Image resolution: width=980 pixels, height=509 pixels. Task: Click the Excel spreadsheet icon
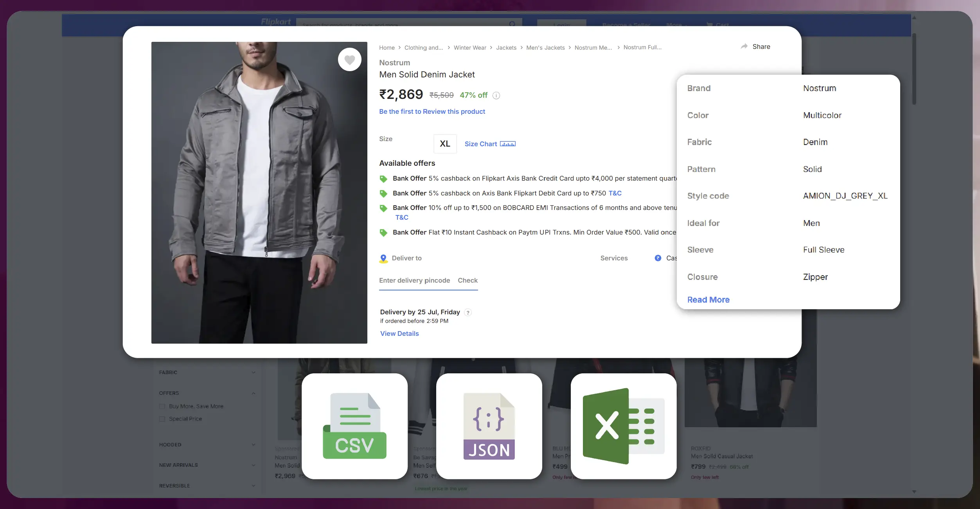pos(624,426)
